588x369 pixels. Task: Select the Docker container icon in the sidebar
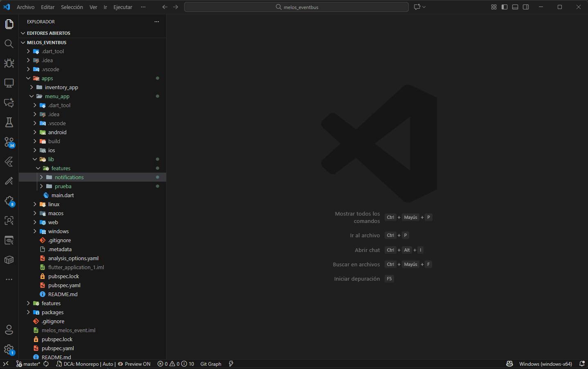click(x=9, y=260)
